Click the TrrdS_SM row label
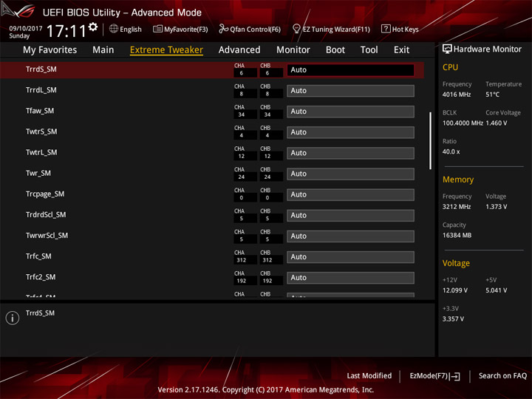The image size is (532, 399). (x=41, y=69)
